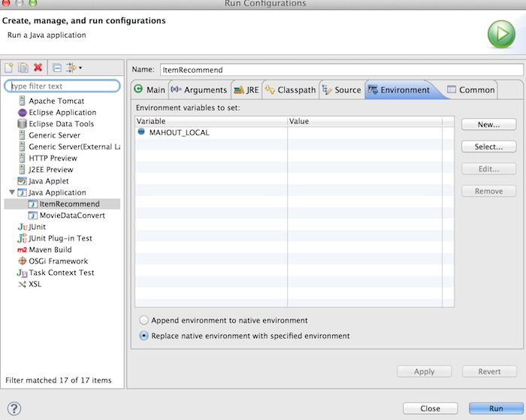Open the Classpath tab
Image resolution: width=526 pixels, height=420 pixels.
point(291,90)
